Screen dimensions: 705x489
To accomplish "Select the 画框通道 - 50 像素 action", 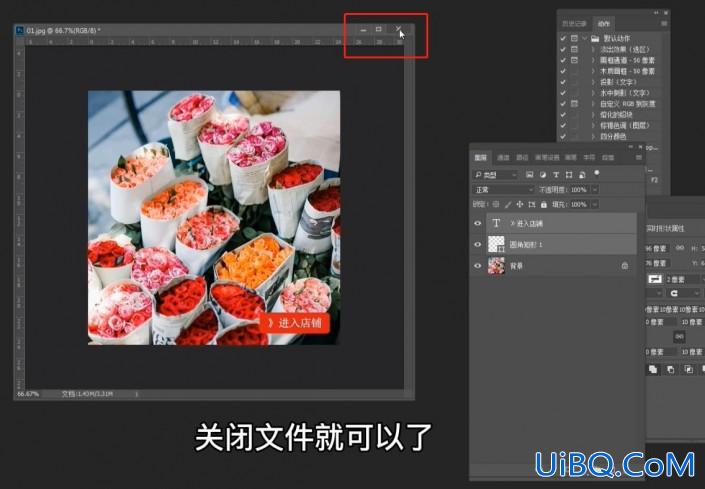I will (x=627, y=60).
